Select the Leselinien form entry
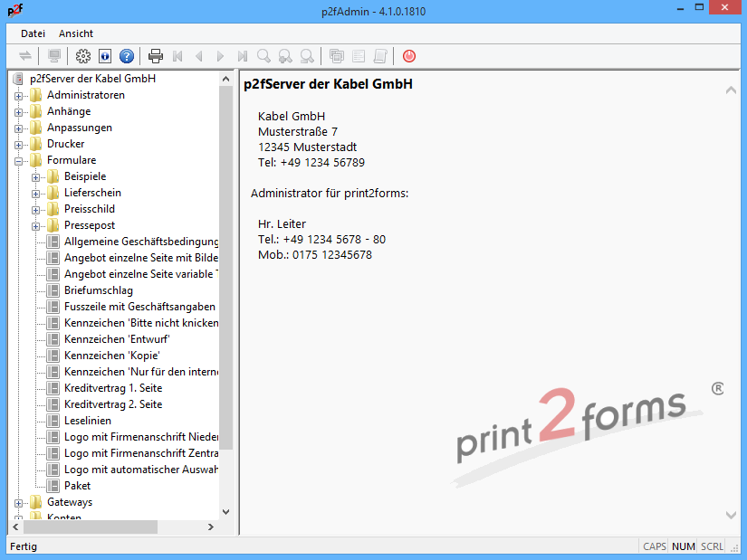 [88, 421]
